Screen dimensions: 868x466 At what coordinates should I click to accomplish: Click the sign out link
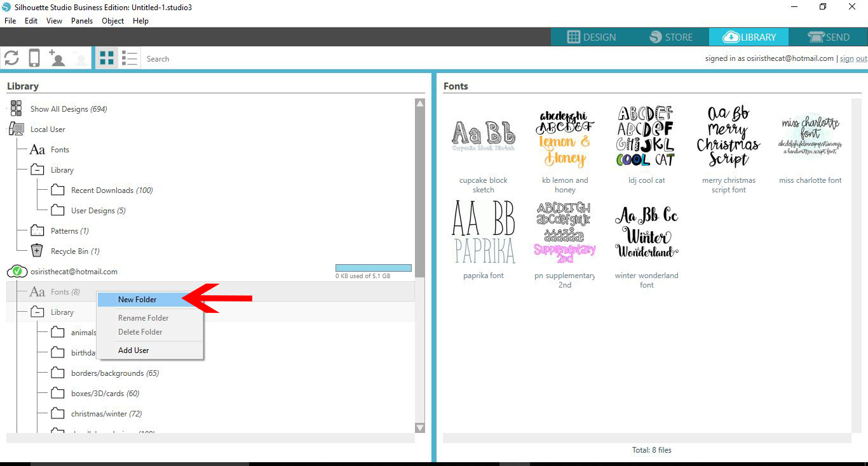(853, 58)
